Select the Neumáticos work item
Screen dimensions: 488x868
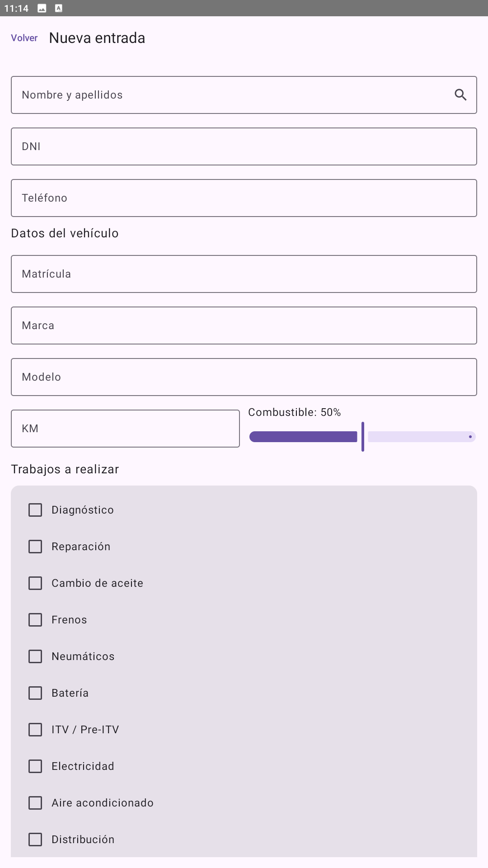pyautogui.click(x=35, y=656)
